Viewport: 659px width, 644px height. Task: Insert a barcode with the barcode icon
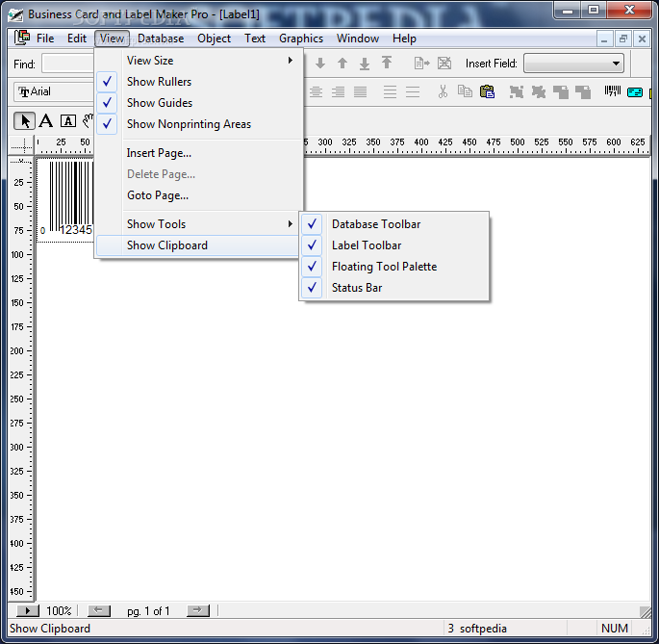coord(613,91)
